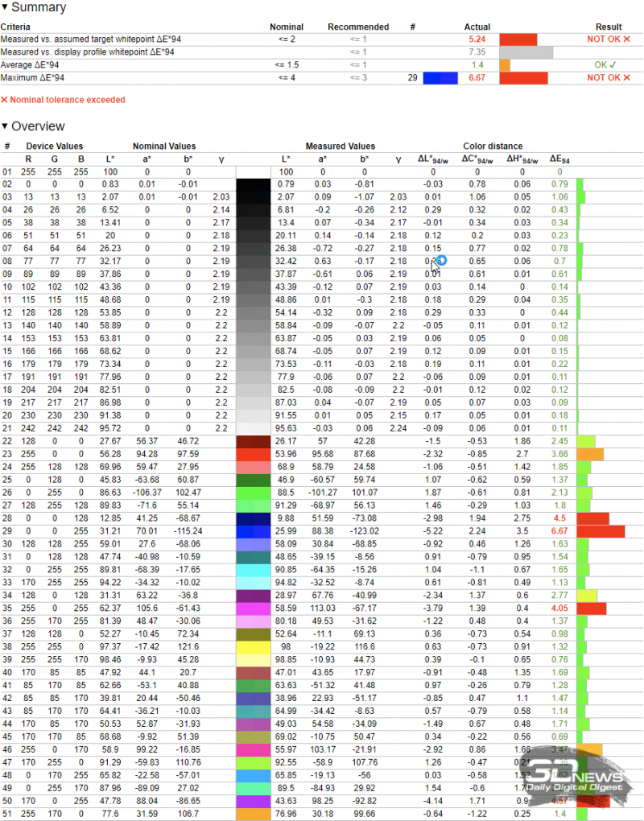Viewport: 644px width, 821px height.
Task: Click the red bar next to 5.24 value
Action: [x=518, y=39]
